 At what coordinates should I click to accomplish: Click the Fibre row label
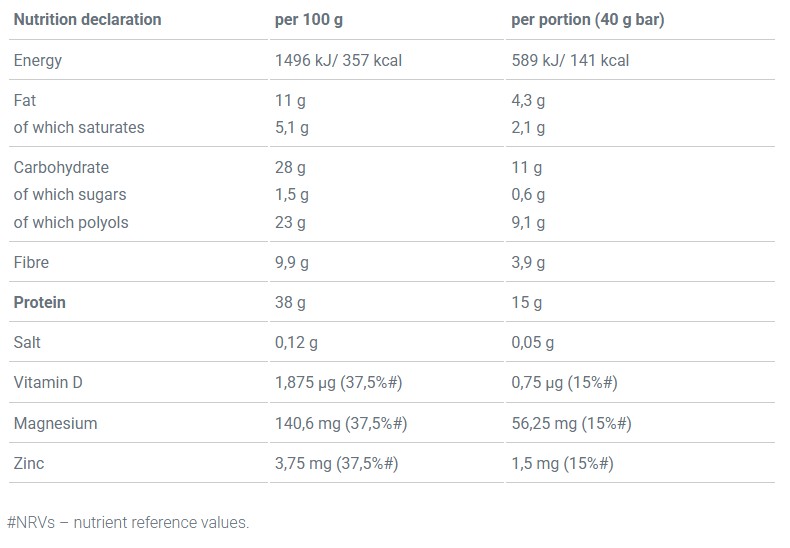(31, 262)
